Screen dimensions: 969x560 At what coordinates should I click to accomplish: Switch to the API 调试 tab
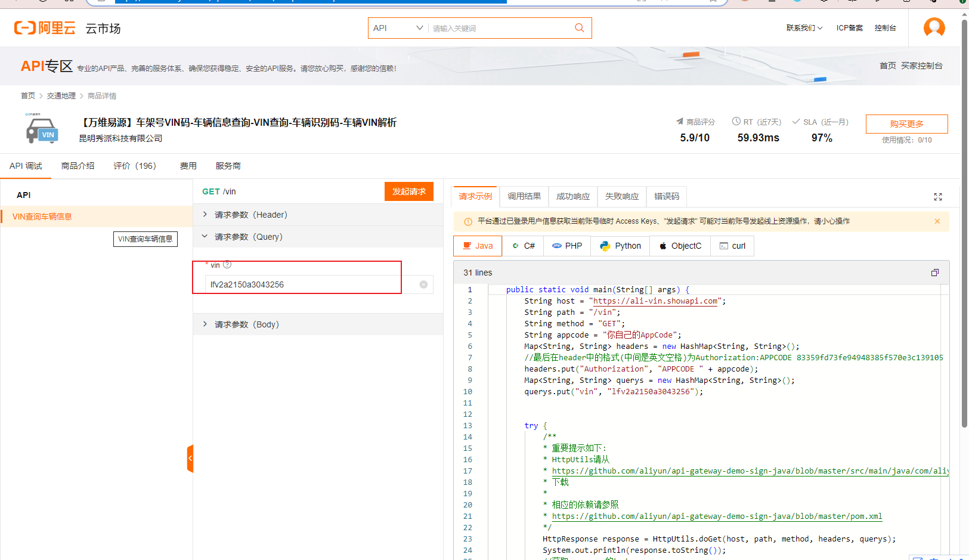click(26, 166)
